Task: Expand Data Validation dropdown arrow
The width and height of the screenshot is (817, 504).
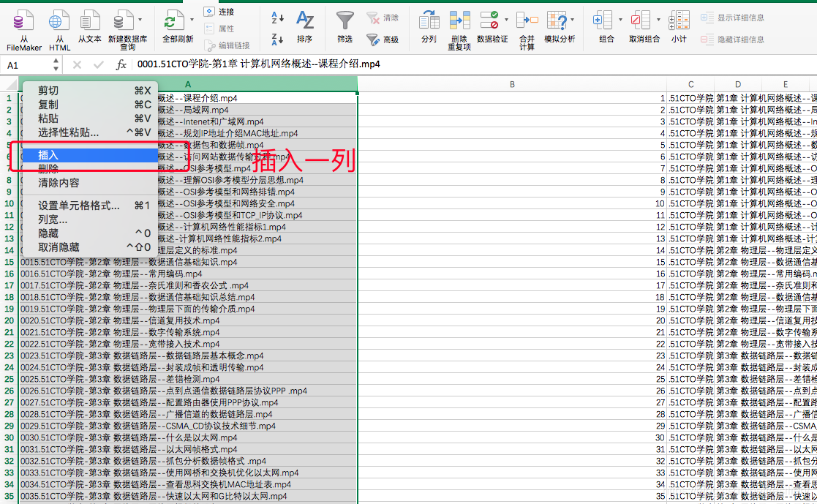Action: (x=506, y=20)
